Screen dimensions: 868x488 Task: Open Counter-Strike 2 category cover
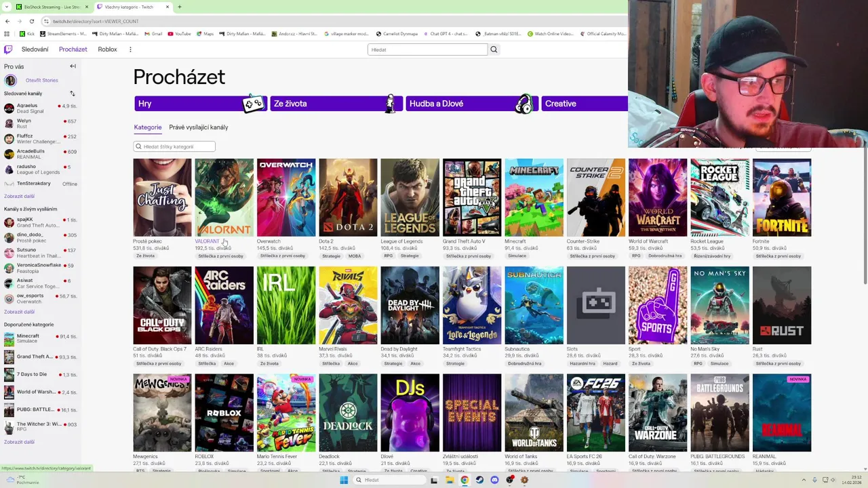coord(596,197)
